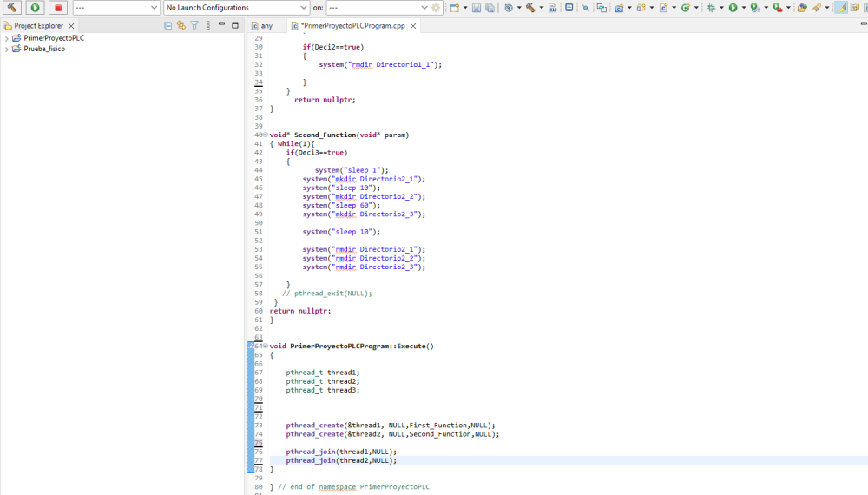Collapse the Second_Function code fold marker

coord(265,135)
